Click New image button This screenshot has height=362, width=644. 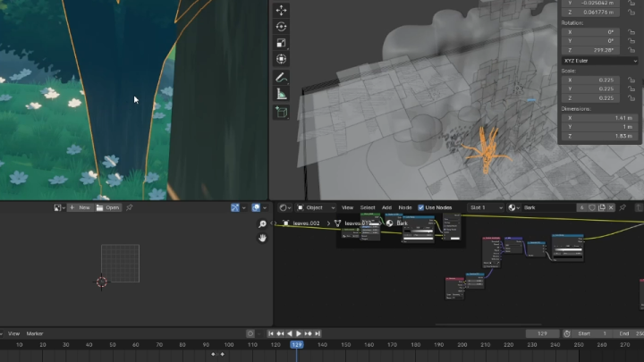[x=80, y=207]
